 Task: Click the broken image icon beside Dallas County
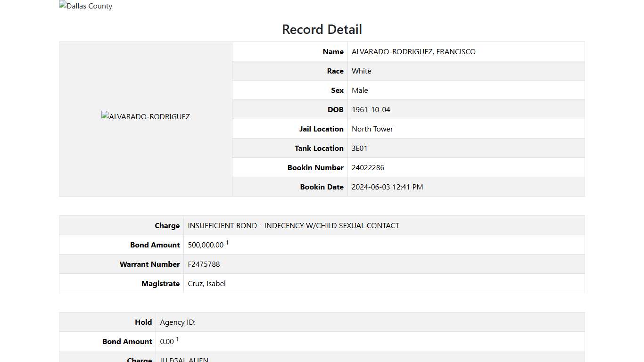point(62,5)
